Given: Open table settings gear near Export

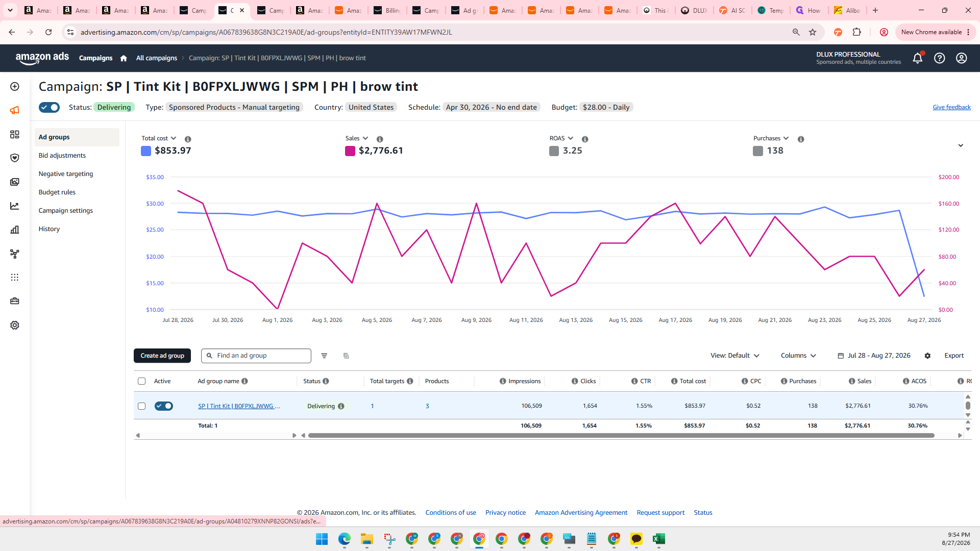Looking at the screenshot, I should pyautogui.click(x=927, y=356).
